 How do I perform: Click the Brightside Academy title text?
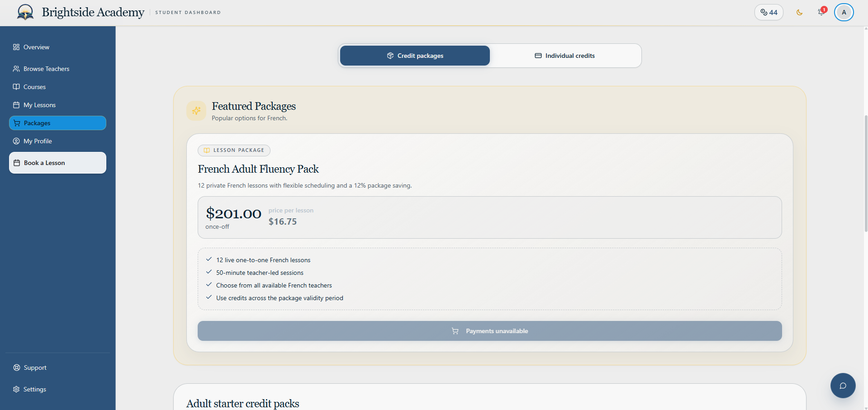[93, 12]
